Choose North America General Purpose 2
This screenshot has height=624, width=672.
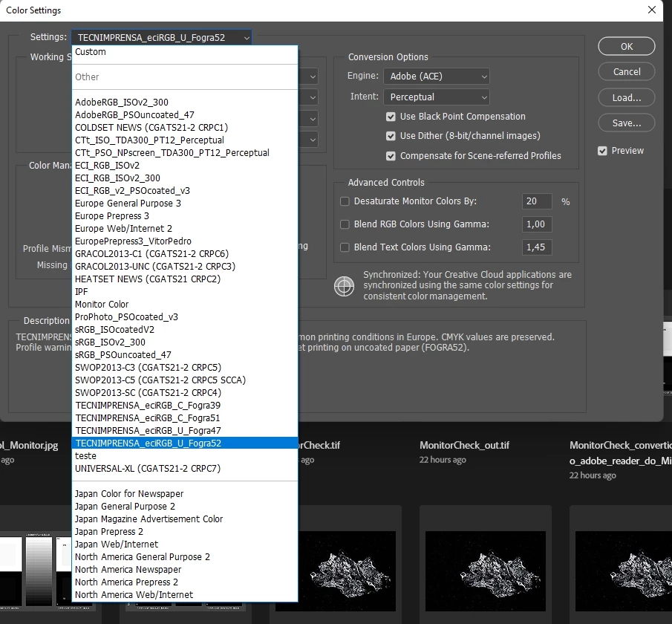click(185, 558)
